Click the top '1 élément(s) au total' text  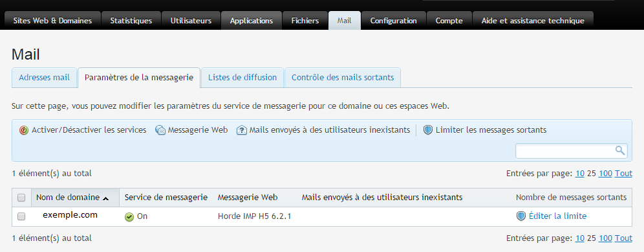[x=52, y=174]
